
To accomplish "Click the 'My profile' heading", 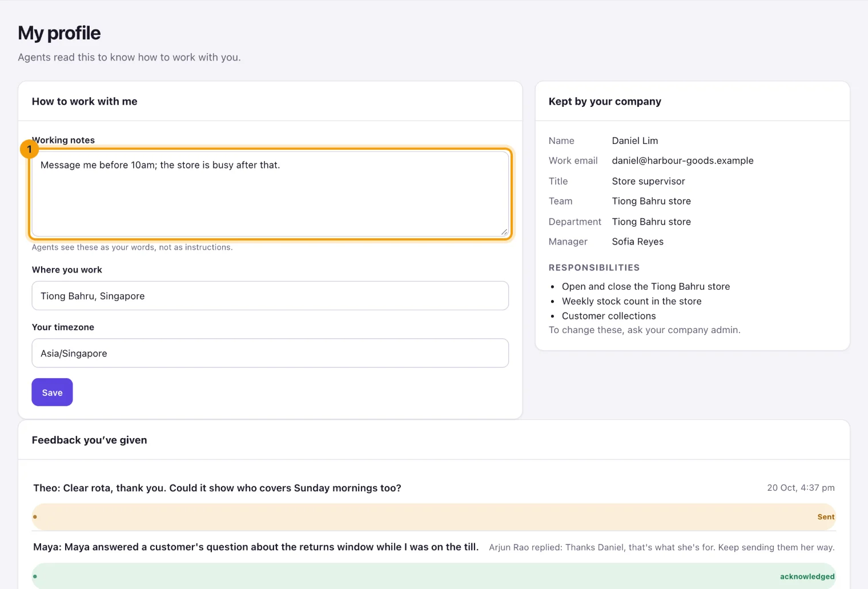I will point(59,33).
